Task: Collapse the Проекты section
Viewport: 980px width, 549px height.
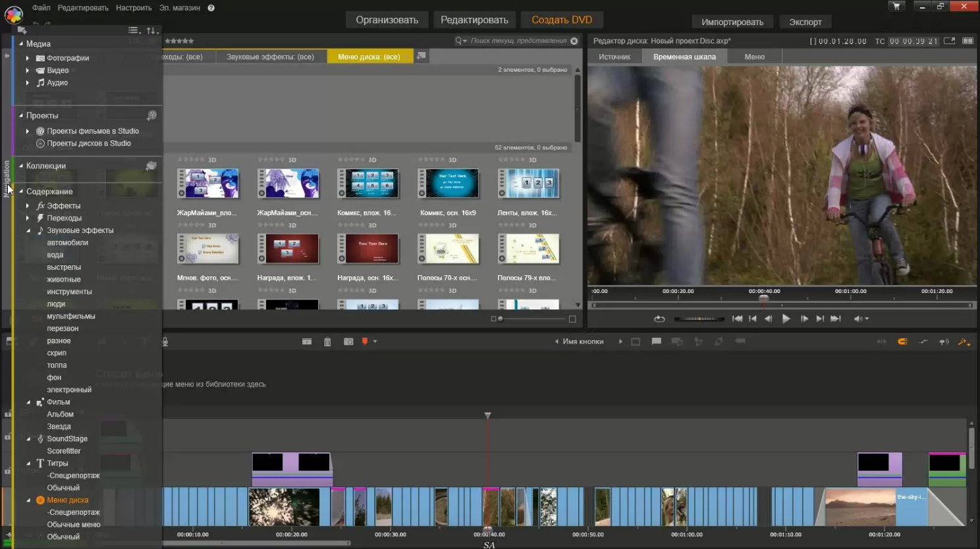Action: click(x=20, y=115)
